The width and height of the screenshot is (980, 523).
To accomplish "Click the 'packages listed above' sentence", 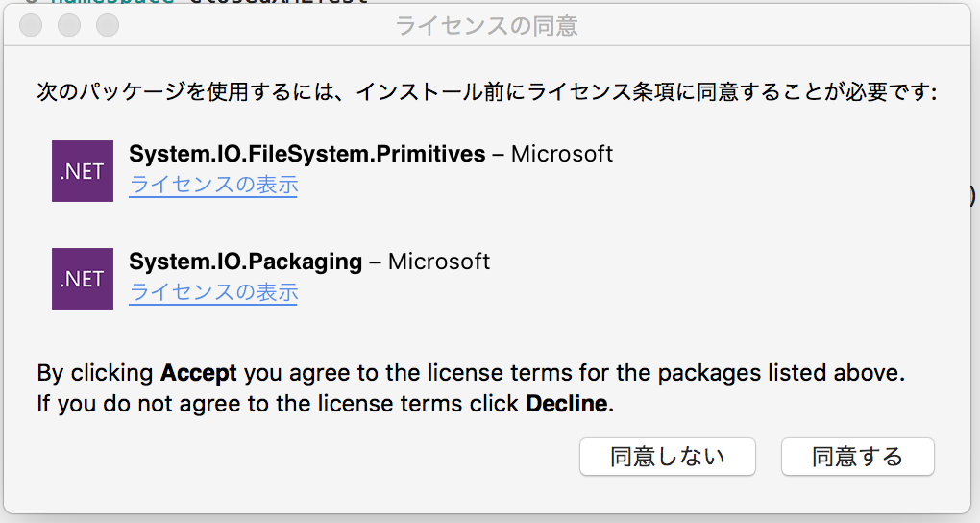I will [x=471, y=373].
